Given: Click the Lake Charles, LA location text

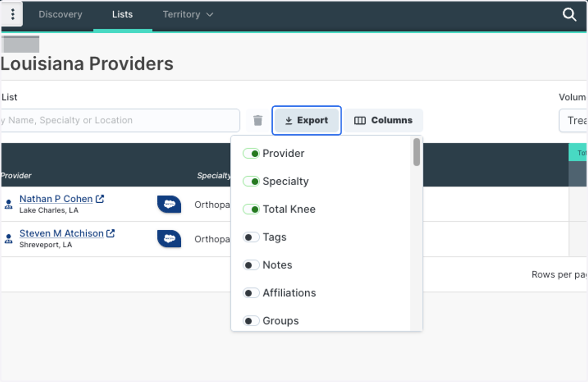Looking at the screenshot, I should coord(49,210).
